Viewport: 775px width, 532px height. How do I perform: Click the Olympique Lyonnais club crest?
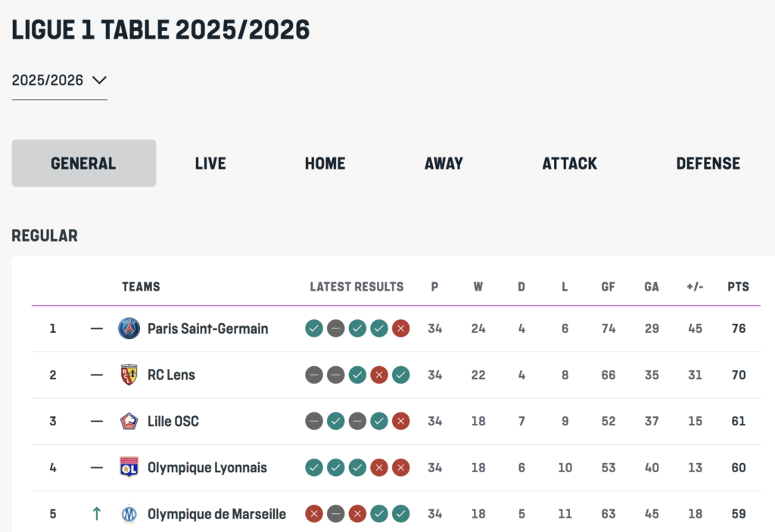[129, 467]
